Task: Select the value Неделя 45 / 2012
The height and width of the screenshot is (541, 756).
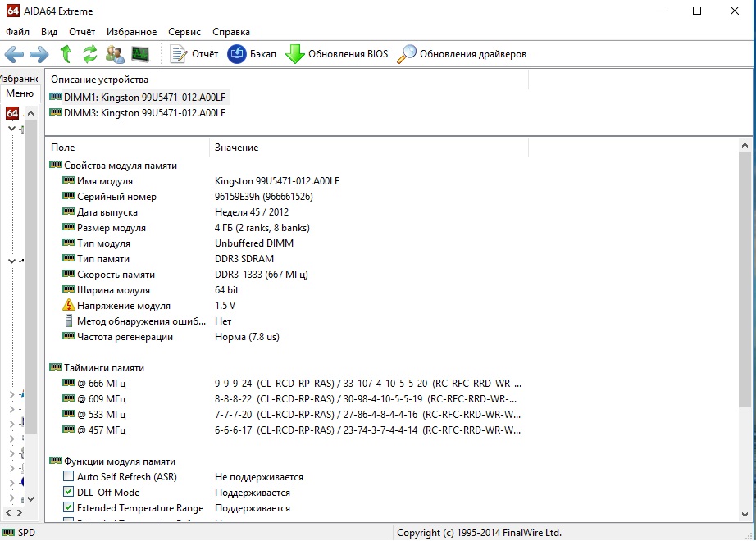Action: (x=252, y=211)
